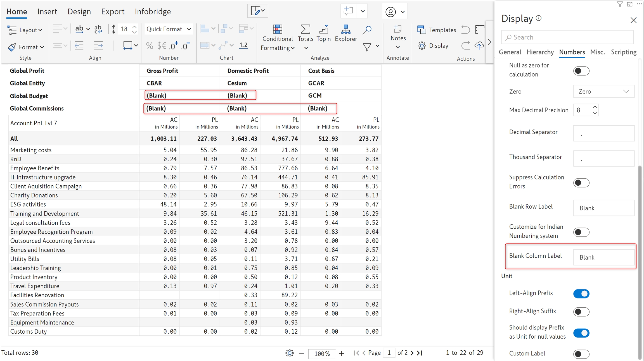Enable Null as zero for calculation
644x361 pixels.
point(581,71)
